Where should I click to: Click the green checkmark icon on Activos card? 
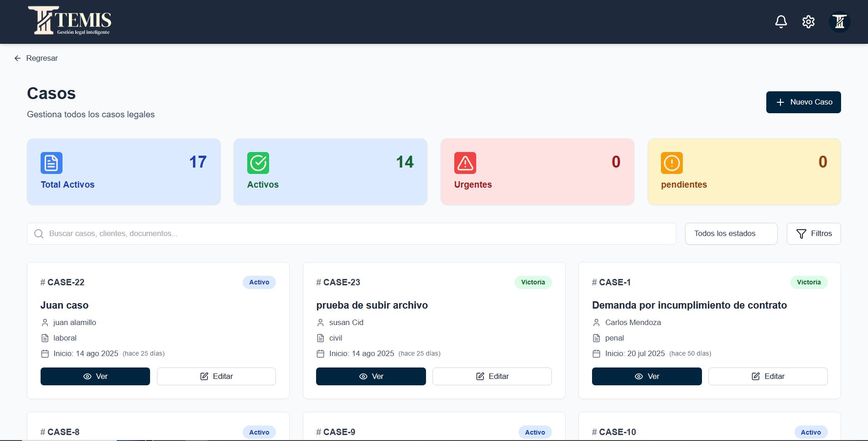[x=258, y=163]
